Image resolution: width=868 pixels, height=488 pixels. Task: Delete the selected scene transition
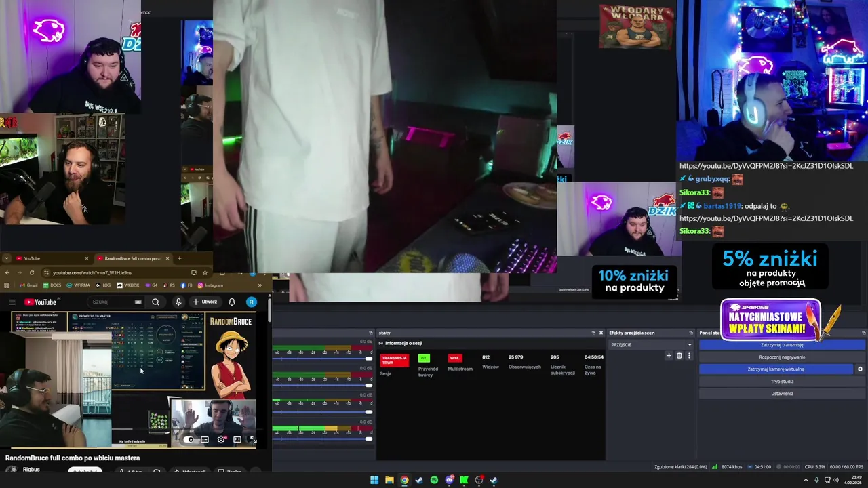(x=679, y=355)
